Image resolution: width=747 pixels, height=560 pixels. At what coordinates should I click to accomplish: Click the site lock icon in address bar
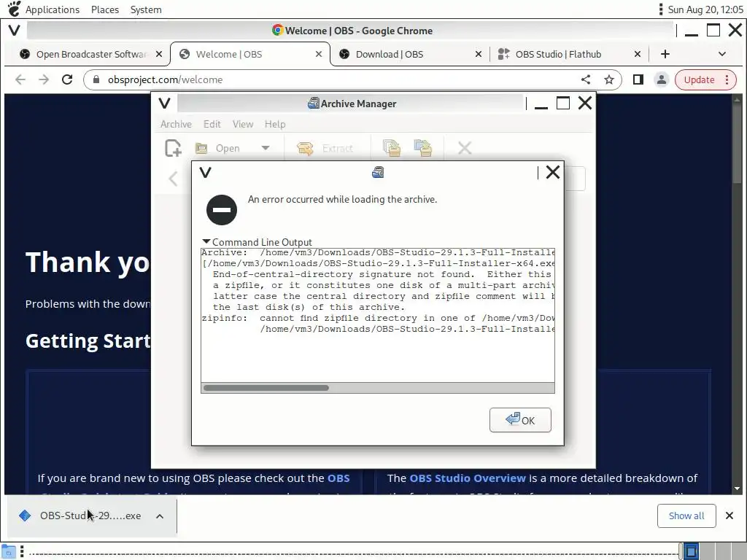(x=96, y=79)
